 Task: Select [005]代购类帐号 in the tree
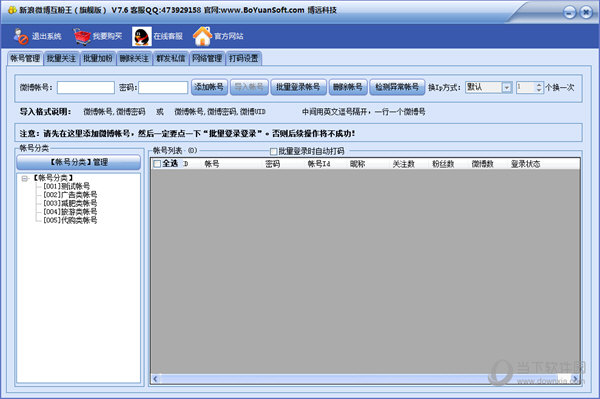click(70, 220)
